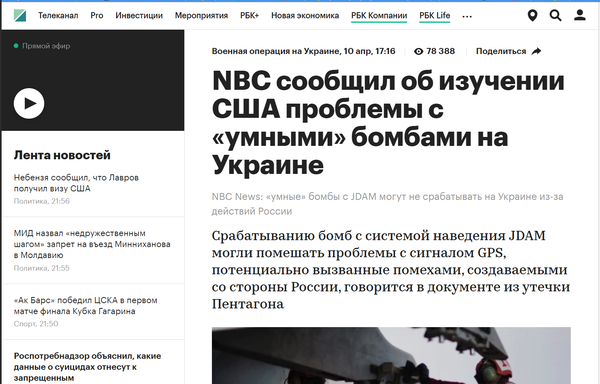Viewport: 600px width, 384px height.
Task: Open the RBC logo home link
Action: 20,16
